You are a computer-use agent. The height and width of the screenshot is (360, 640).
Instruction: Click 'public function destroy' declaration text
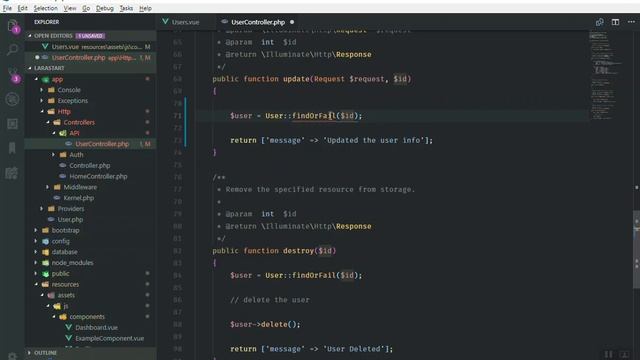[262, 251]
